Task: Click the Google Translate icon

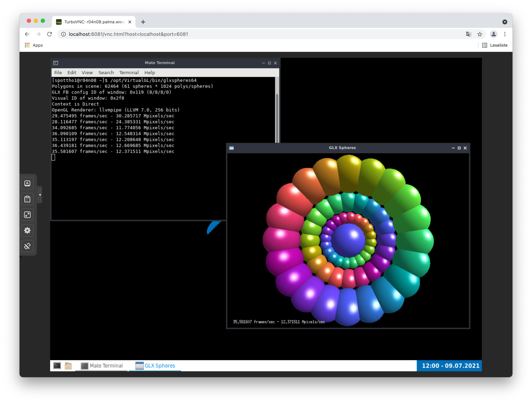Action: [x=468, y=34]
